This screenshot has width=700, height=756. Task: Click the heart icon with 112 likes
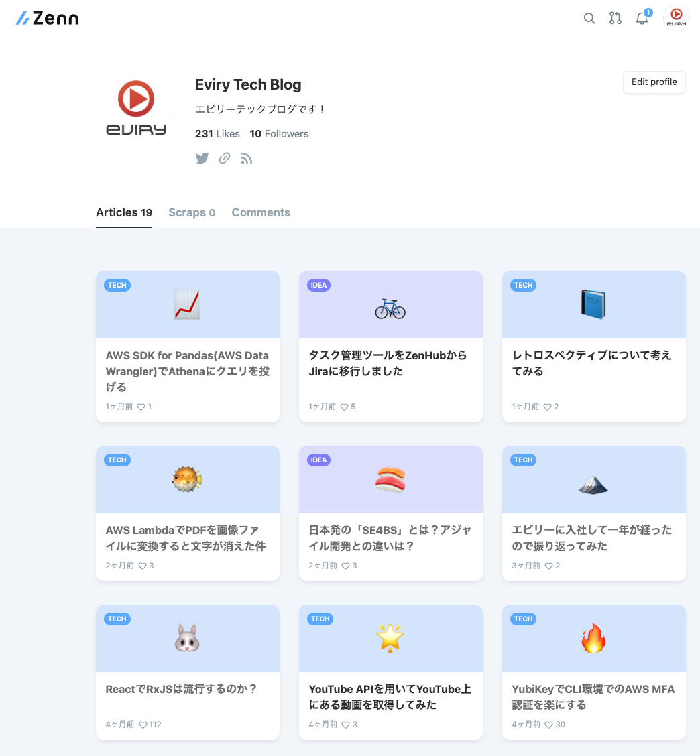pyautogui.click(x=143, y=724)
